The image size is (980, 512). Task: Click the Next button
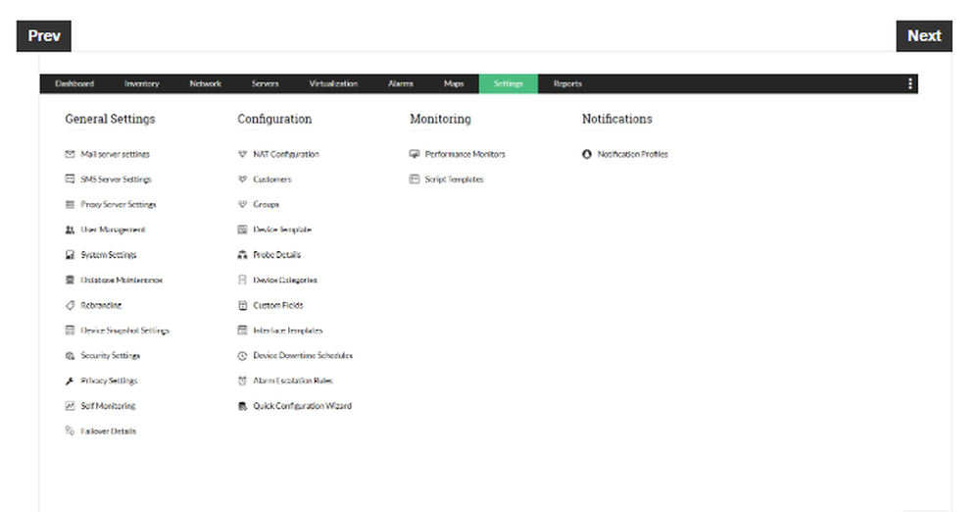pyautogui.click(x=924, y=35)
